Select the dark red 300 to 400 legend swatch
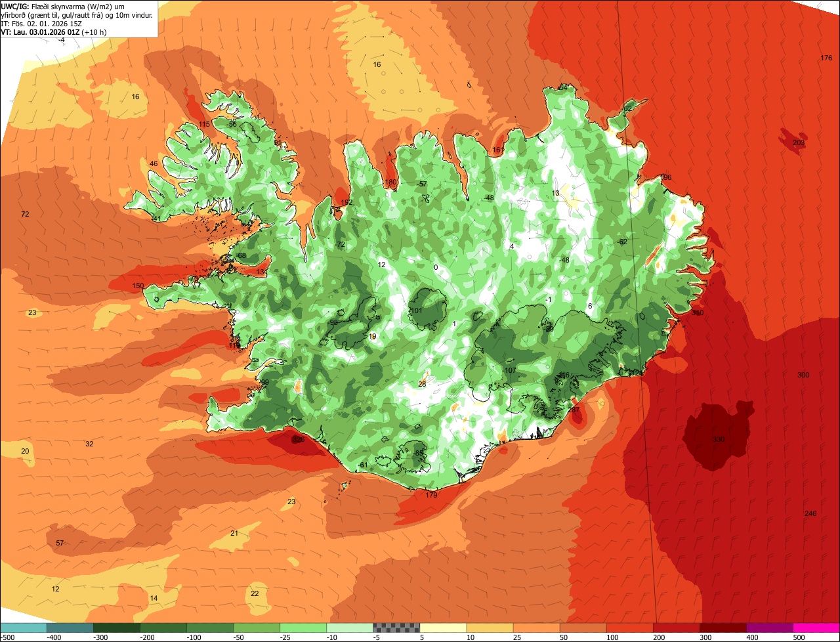The image size is (840, 642). click(x=723, y=628)
